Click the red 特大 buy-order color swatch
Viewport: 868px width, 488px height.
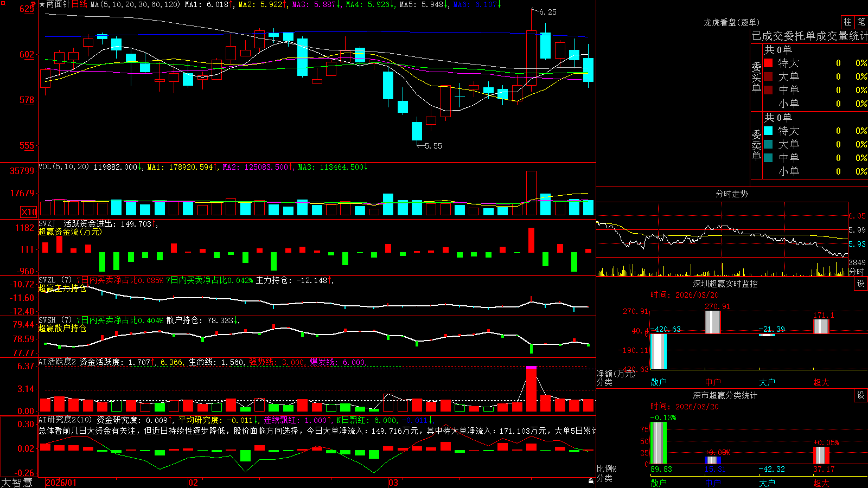coord(768,63)
